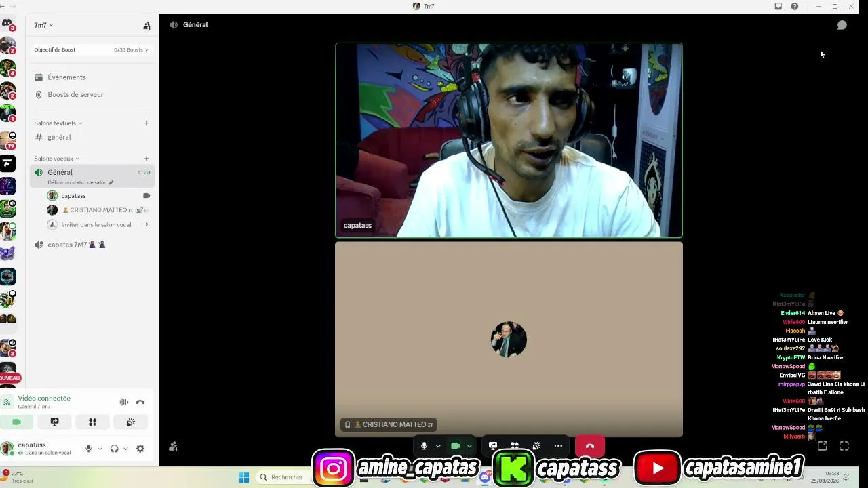Select CRISTIANO MATTEO in voice channel list
This screenshot has height=488, width=868.
pos(98,210)
